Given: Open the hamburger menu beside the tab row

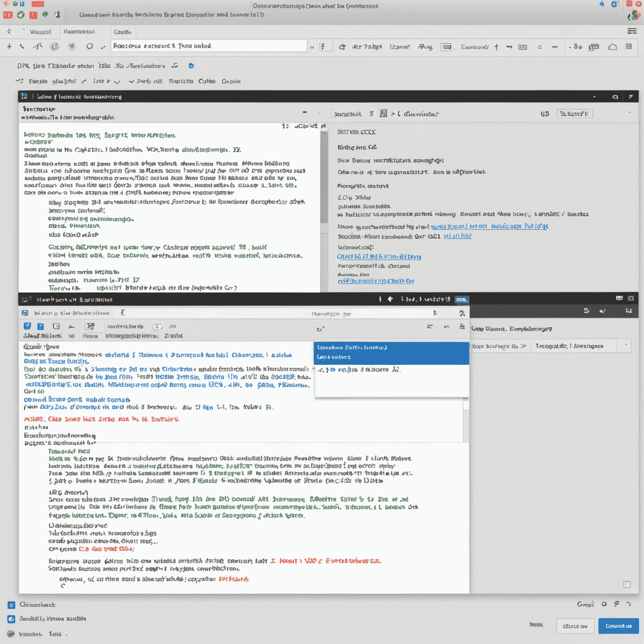Looking at the screenshot, I should point(631,31).
